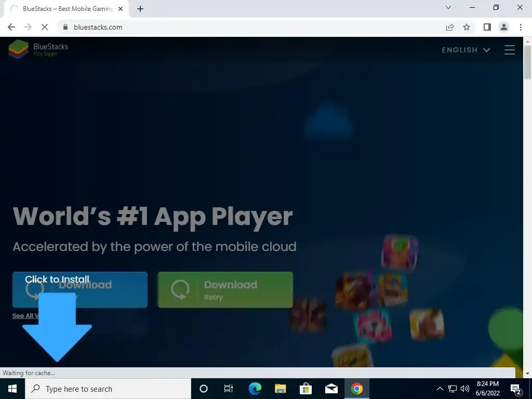Open a new tab with plus button

click(140, 9)
